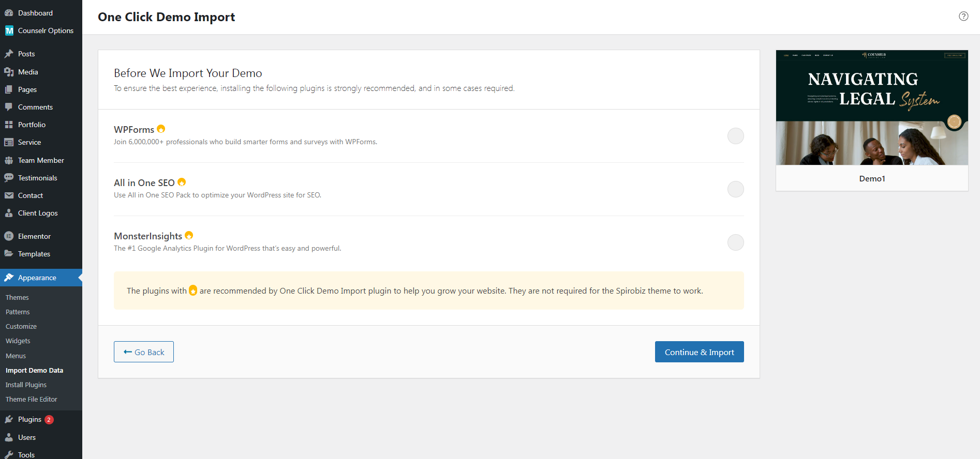Image resolution: width=980 pixels, height=459 pixels.
Task: Click the Go Back button
Action: coord(144,352)
